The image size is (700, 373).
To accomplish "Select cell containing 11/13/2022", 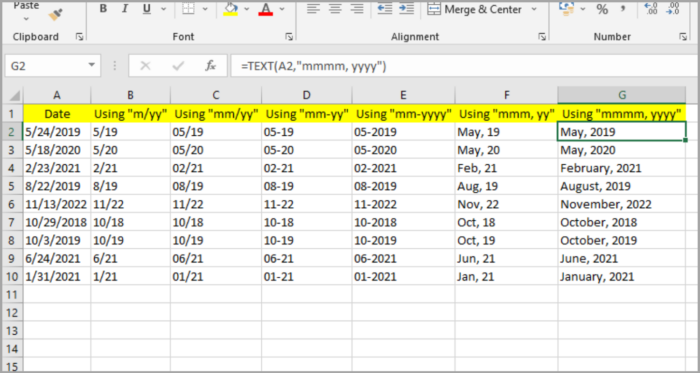I will point(57,204).
